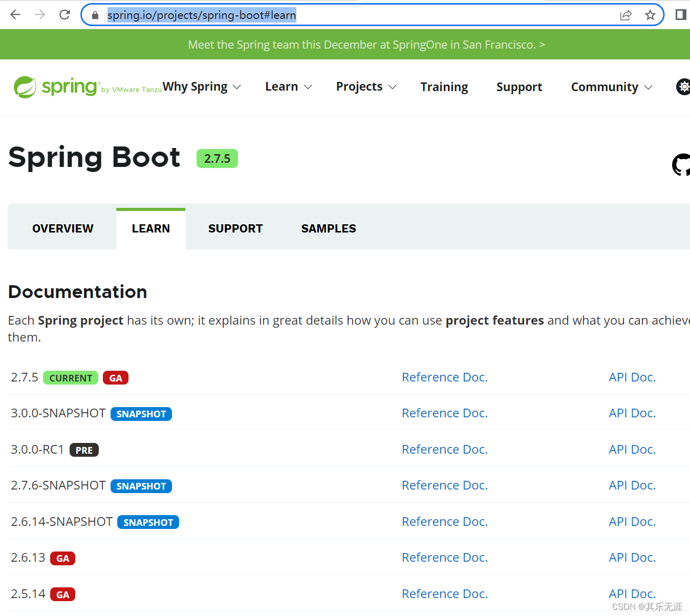Click the GA badge for 2.5.14

(62, 594)
